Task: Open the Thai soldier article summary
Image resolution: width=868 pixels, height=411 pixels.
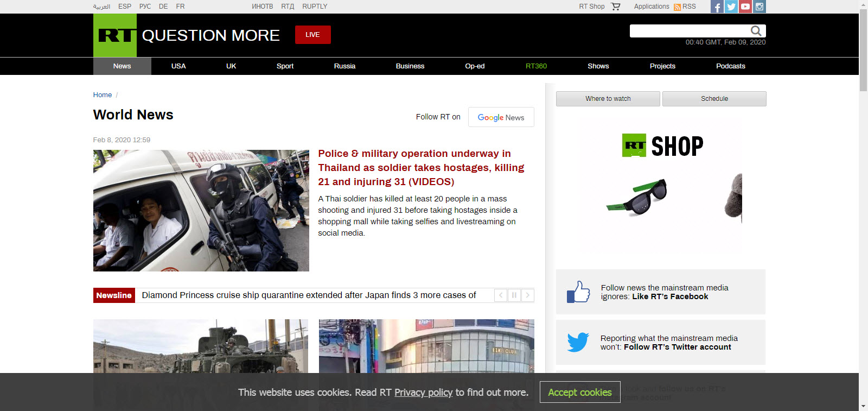Action: [418, 216]
